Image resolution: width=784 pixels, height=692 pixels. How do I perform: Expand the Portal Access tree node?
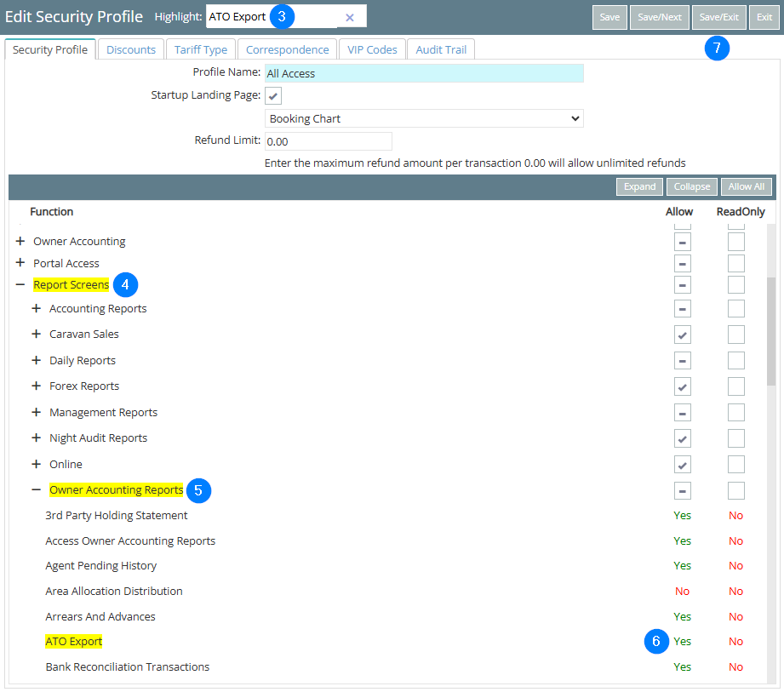click(x=20, y=264)
